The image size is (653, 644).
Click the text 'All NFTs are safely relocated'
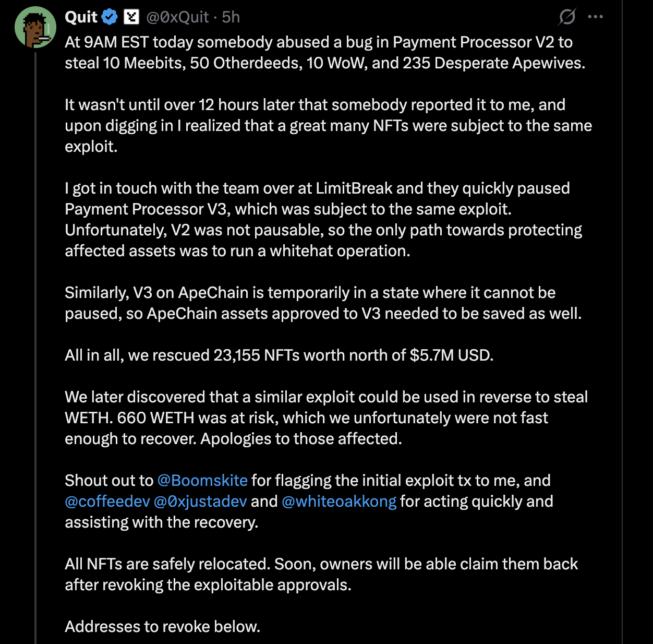click(321, 574)
